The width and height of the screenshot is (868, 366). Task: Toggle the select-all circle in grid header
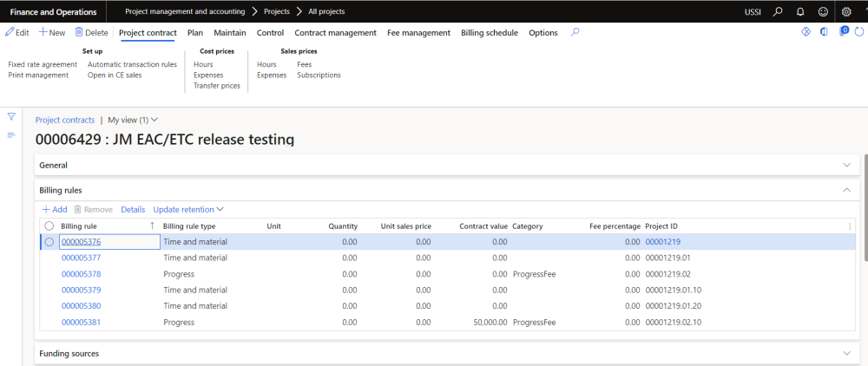point(49,225)
